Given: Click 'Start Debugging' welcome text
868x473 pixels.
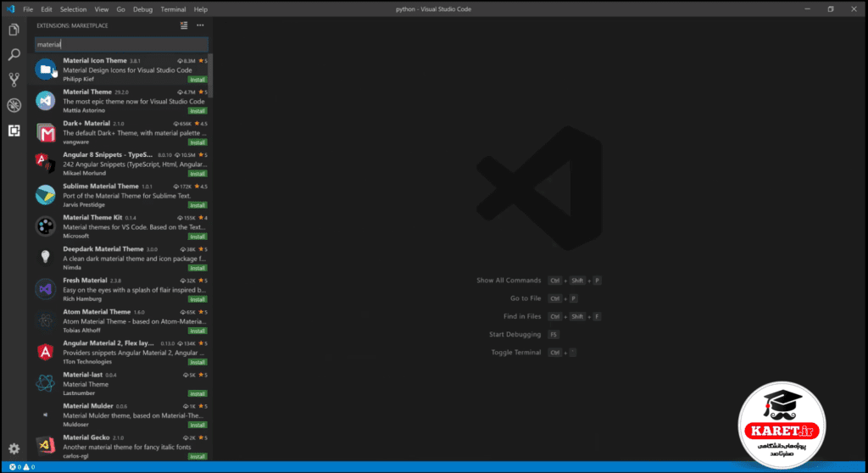Looking at the screenshot, I should click(515, 334).
